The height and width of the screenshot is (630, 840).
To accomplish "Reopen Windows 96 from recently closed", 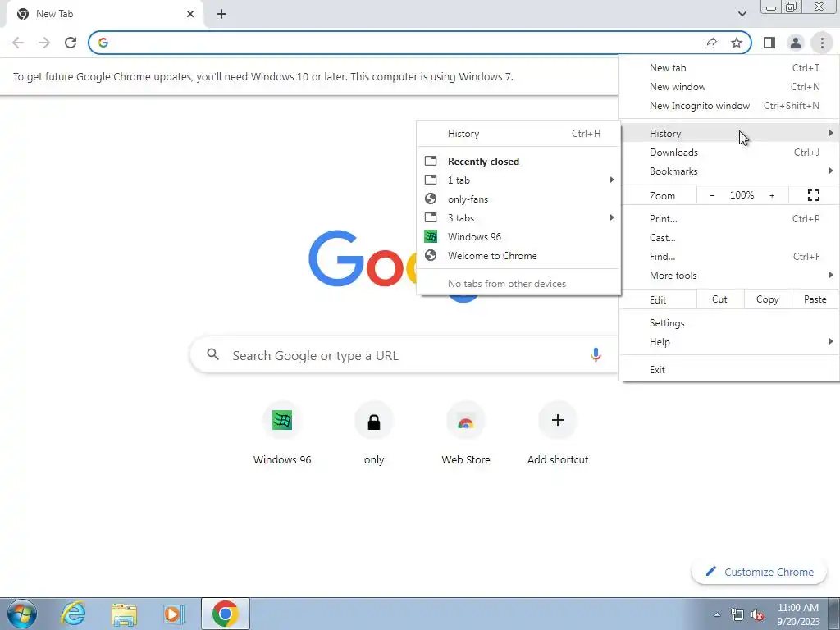I will tap(518, 237).
